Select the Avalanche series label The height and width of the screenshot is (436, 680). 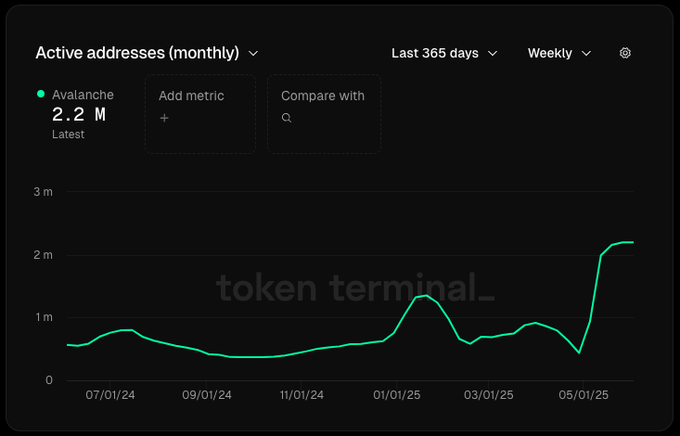[x=83, y=95]
